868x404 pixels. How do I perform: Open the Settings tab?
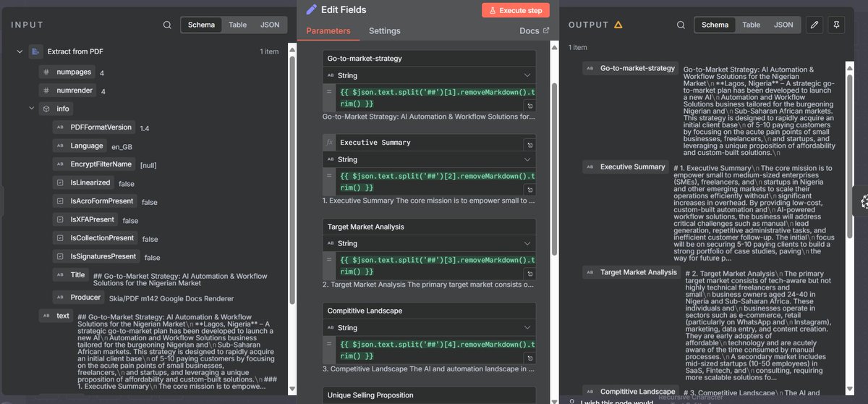[x=385, y=31]
